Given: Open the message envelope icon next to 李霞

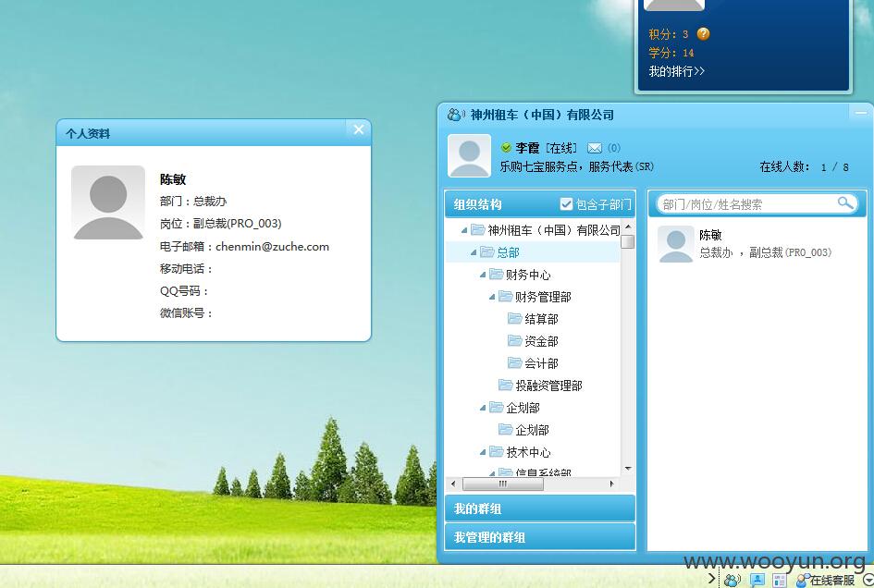Looking at the screenshot, I should 595,148.
